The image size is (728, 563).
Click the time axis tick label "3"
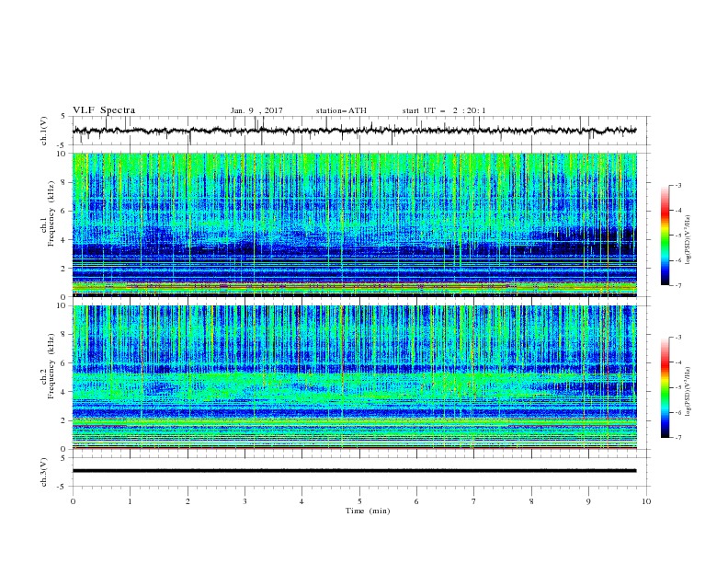pos(245,501)
